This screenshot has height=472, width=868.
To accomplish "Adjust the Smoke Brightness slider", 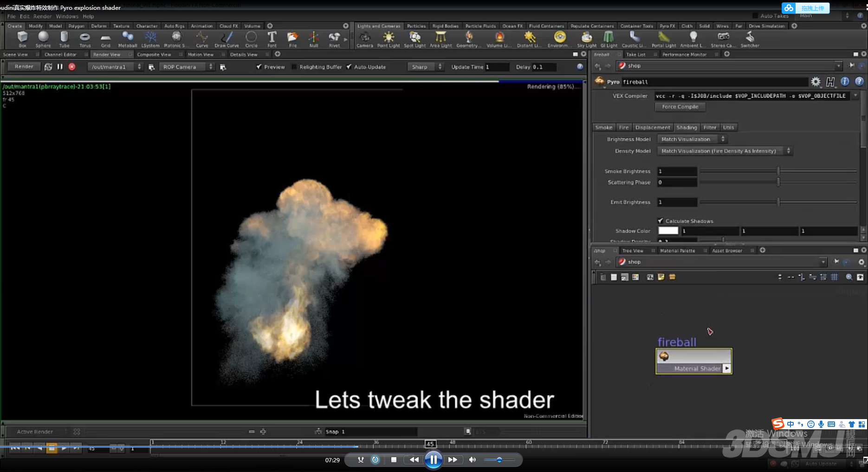I will (x=778, y=171).
